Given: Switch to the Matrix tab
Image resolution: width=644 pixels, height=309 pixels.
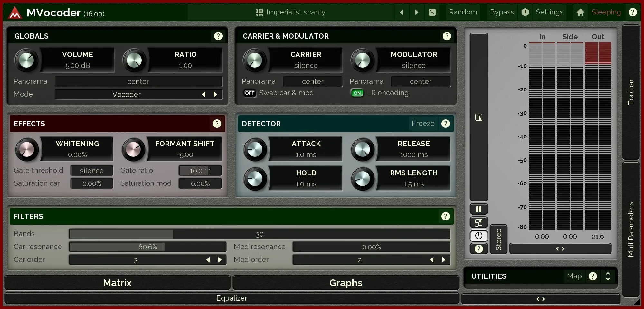Looking at the screenshot, I should 117,283.
